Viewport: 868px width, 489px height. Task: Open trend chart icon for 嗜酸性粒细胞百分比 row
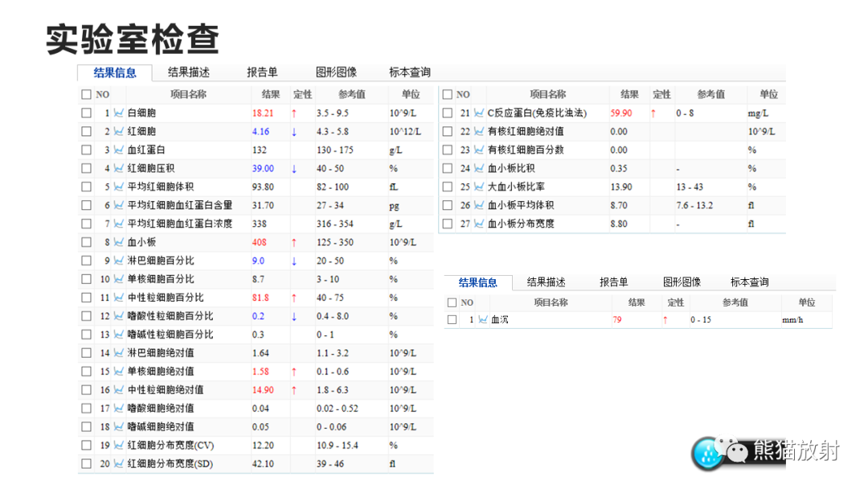(118, 316)
